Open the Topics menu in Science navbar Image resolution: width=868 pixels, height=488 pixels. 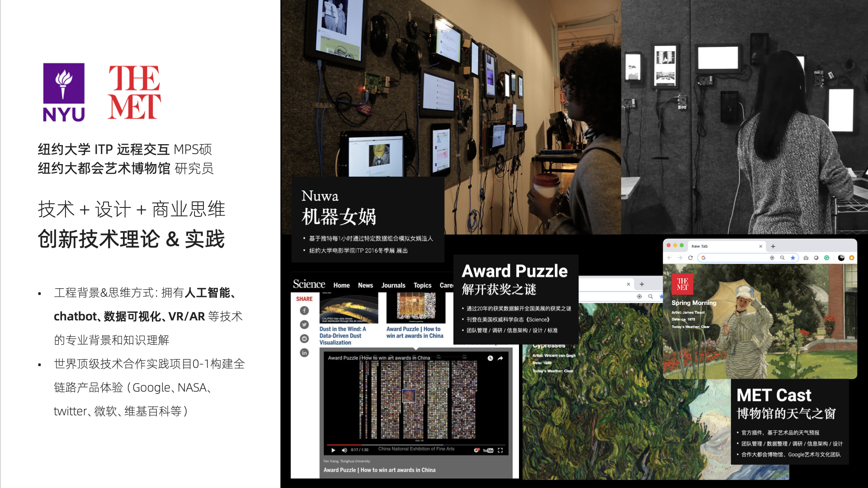(x=422, y=285)
